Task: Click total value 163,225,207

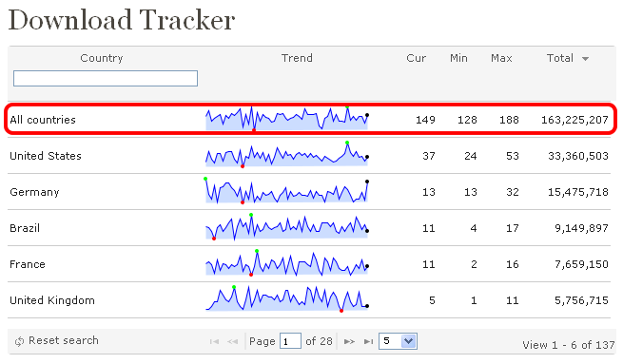Action: tap(574, 120)
